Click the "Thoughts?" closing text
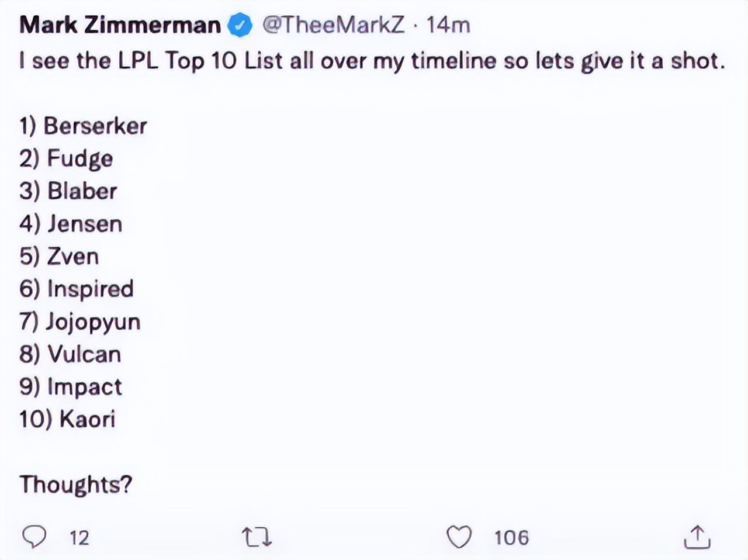Screen dimensions: 748x560 76,485
